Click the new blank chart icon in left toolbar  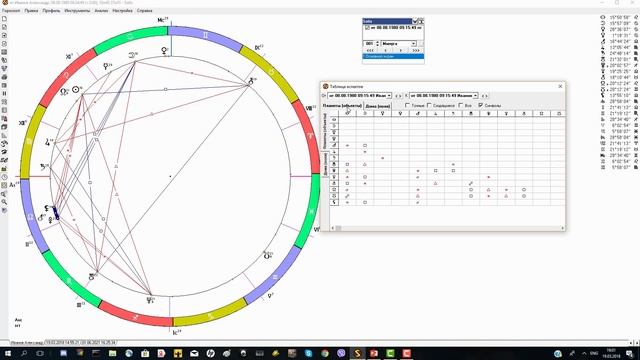4,19
